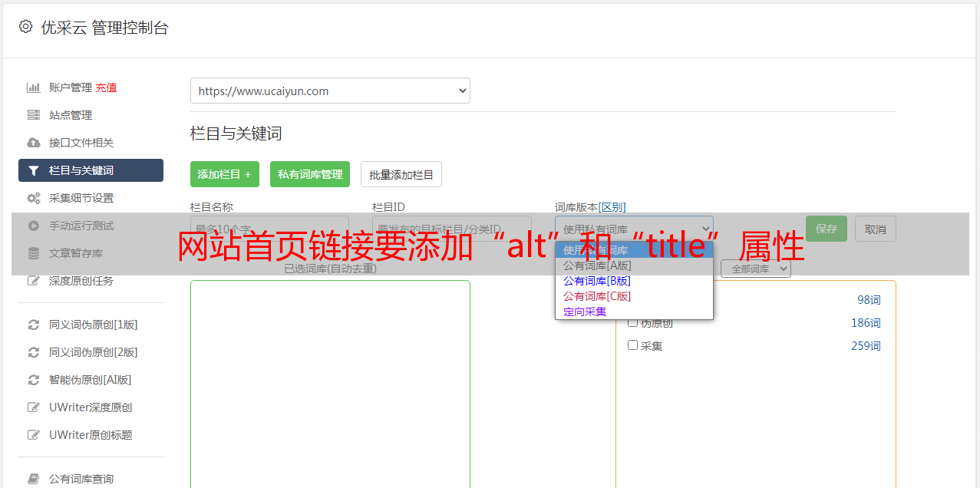Open 公有词库查询 page
The width and height of the screenshot is (980, 488).
pos(81,479)
